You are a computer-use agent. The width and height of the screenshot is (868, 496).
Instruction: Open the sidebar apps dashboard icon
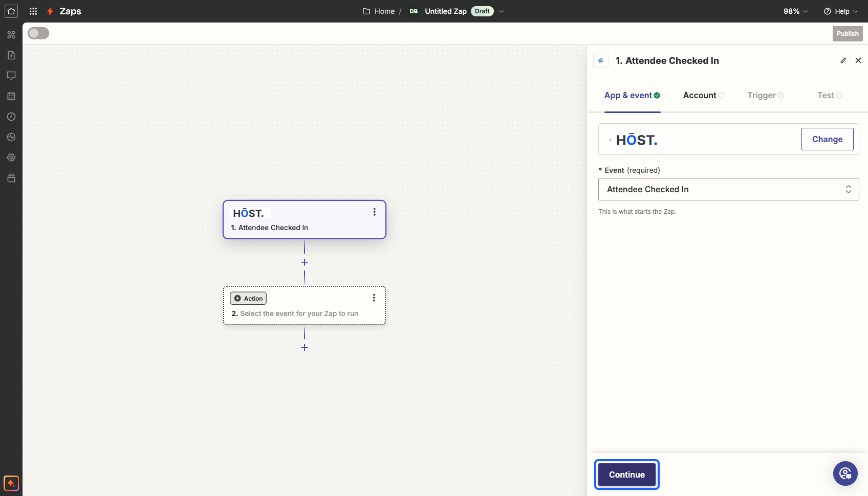[x=11, y=35]
